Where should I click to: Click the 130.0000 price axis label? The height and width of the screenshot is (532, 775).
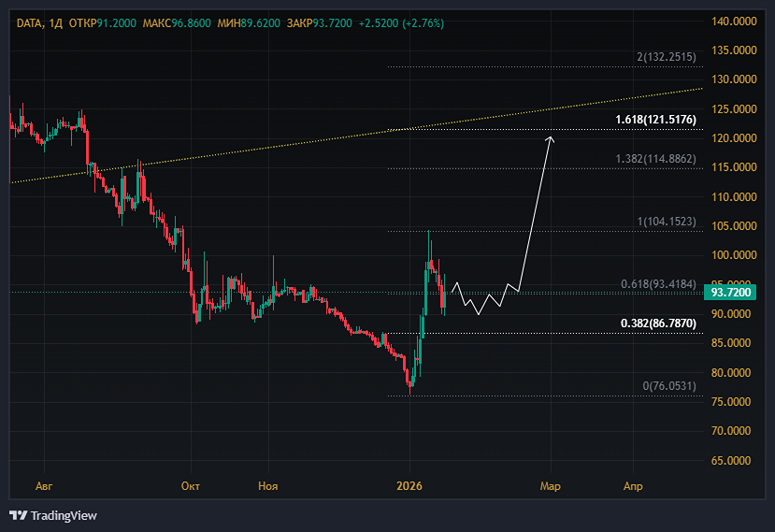point(734,79)
